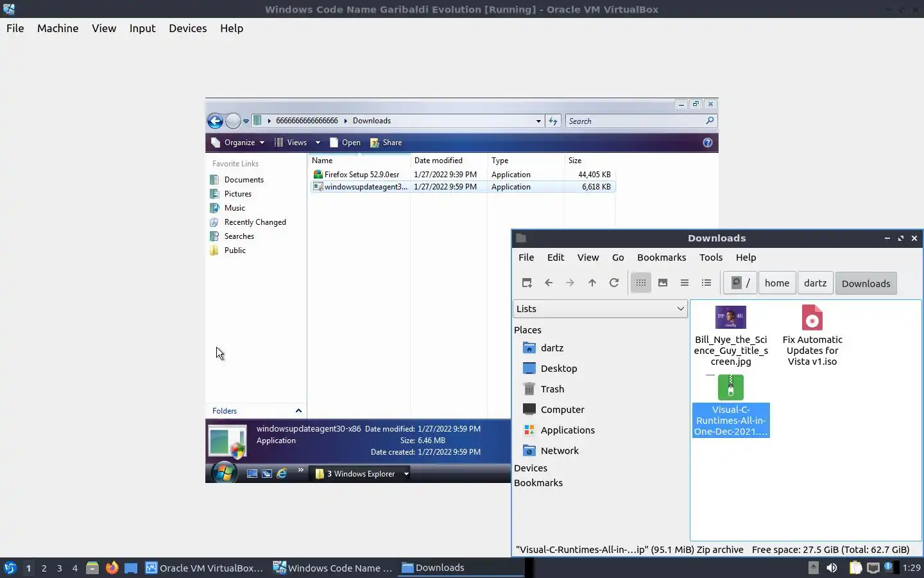Expand the Views dropdown arrow
This screenshot has width=924, height=578.
[318, 143]
